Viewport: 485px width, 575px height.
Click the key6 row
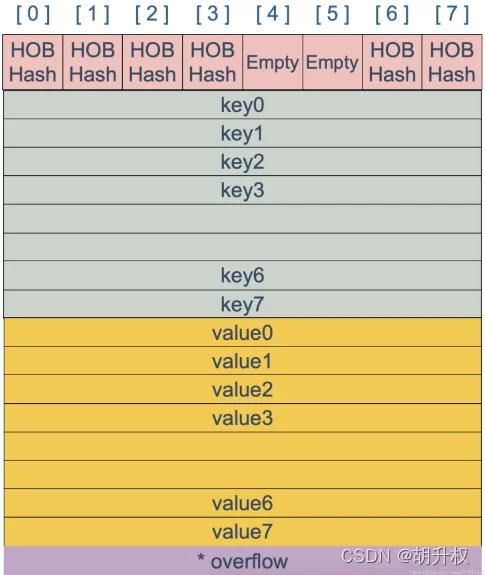coord(242,275)
